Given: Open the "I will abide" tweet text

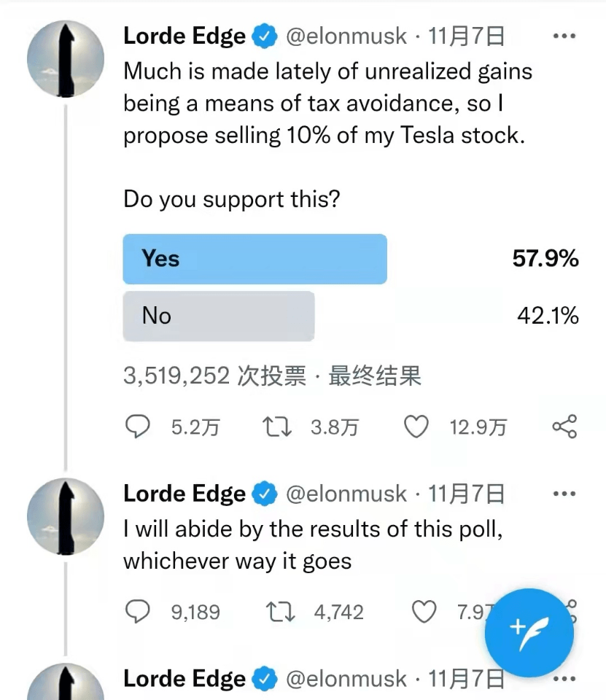Looking at the screenshot, I should coord(313,545).
